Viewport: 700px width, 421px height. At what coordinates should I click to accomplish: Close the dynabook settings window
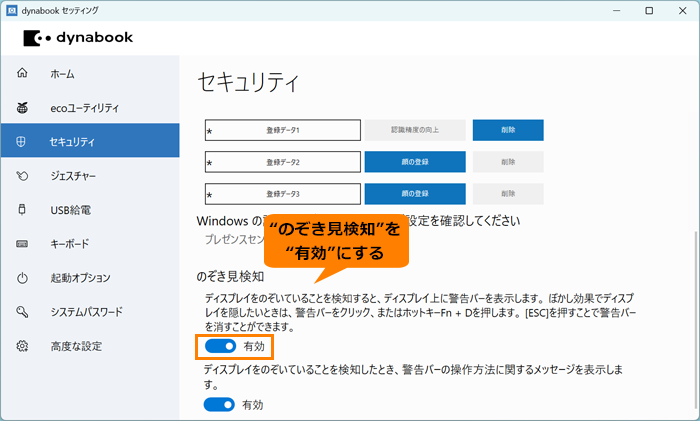tap(683, 11)
